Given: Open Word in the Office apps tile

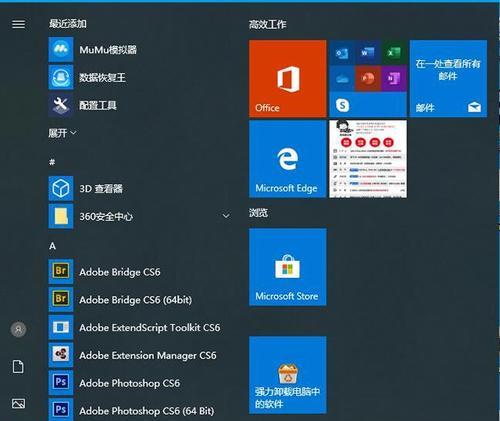Looking at the screenshot, I should pyautogui.click(x=368, y=53).
